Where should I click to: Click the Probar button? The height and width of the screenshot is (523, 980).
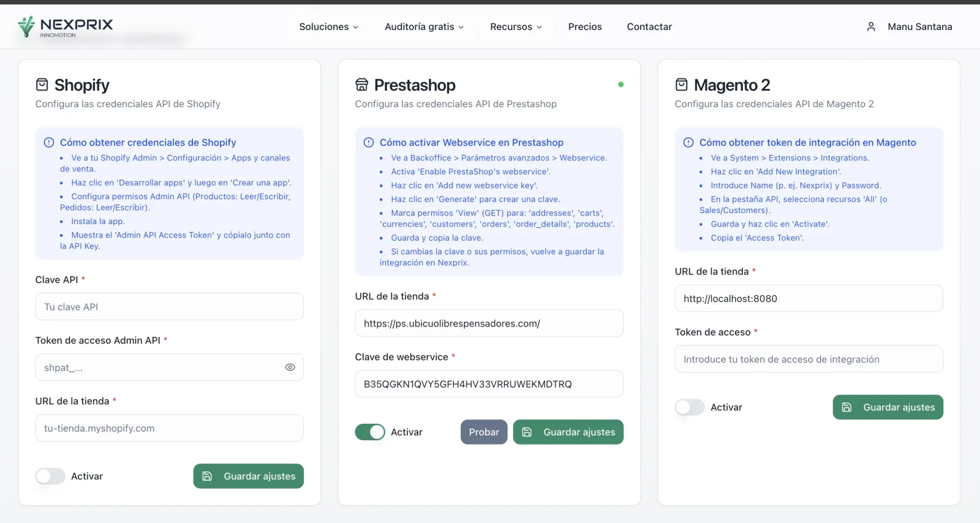(x=484, y=432)
